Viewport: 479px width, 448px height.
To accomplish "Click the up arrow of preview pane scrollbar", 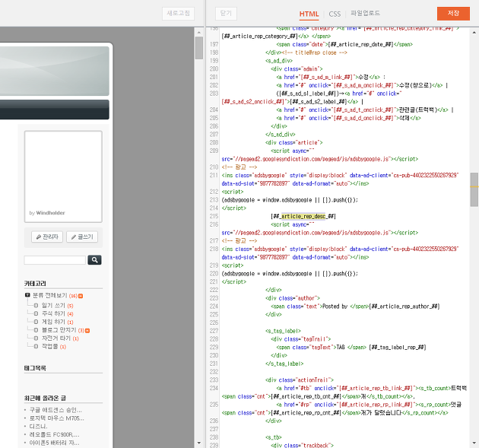I will [199, 32].
